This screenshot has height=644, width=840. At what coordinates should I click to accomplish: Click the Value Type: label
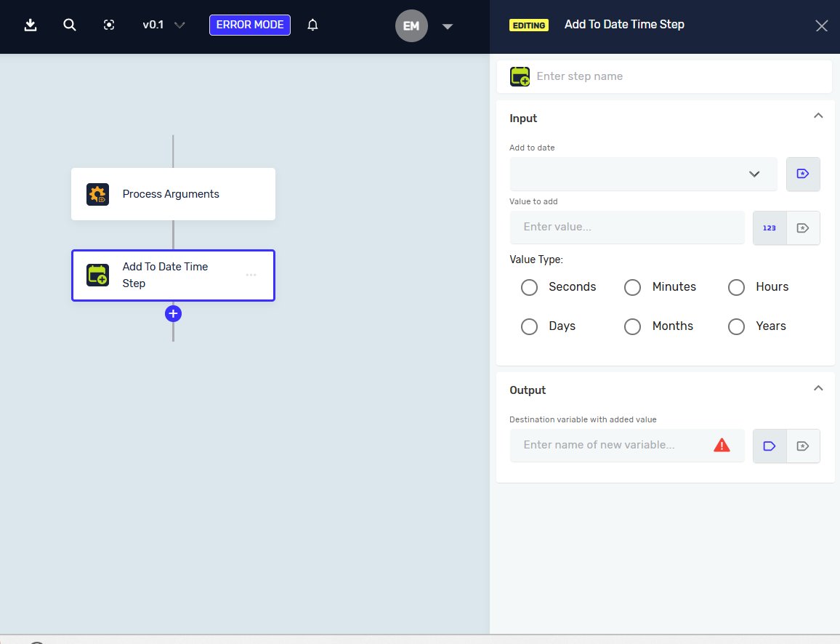[536, 259]
